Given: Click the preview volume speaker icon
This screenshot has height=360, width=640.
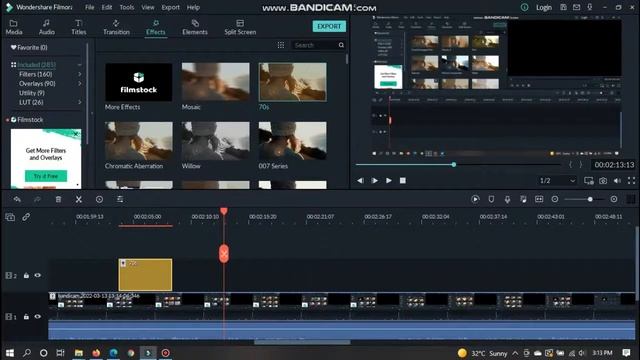Looking at the screenshot, I should pos(617,180).
